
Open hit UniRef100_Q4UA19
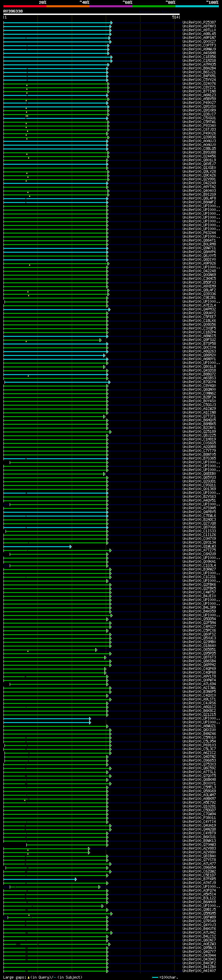coord(199,826)
